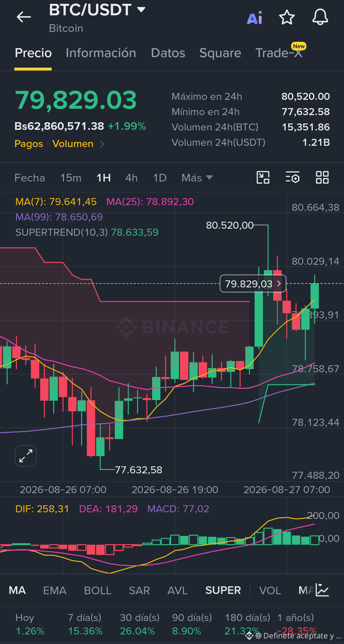
Task: Toggle the SUPER indicator
Action: pyautogui.click(x=223, y=590)
